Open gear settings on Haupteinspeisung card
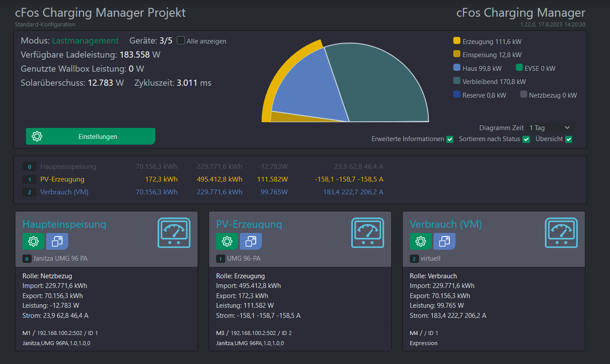 33,241
